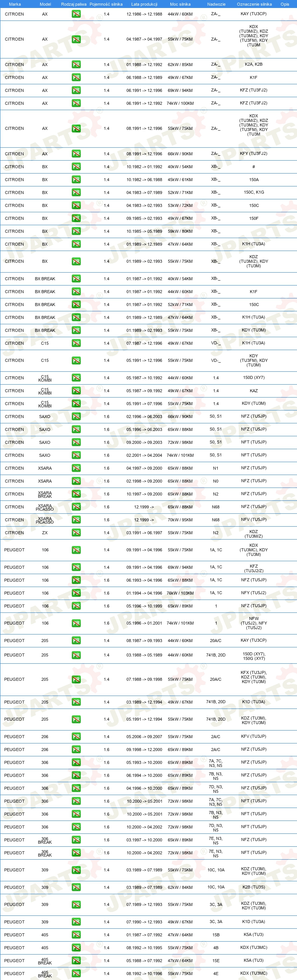This screenshot has height=980, width=297.
Task: Select the '76kW / 103KM' power cell
Action: tap(180, 593)
